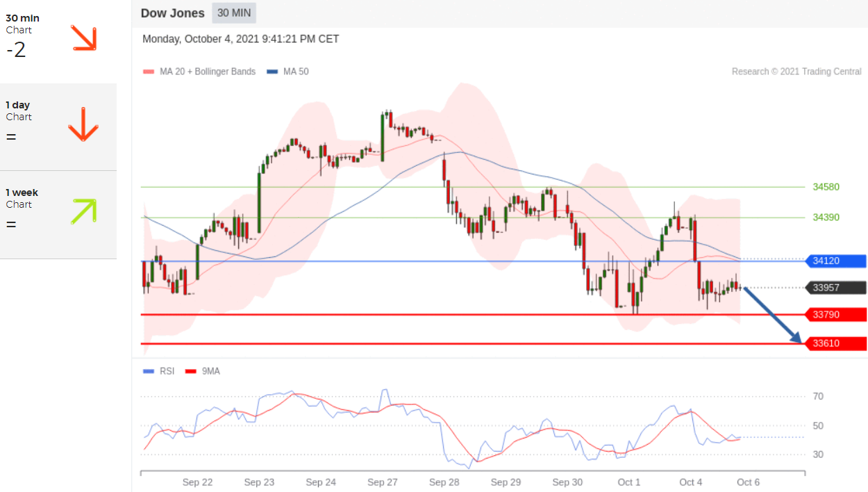Click the 'Oct 6' date axis label
Image resolution: width=868 pixels, height=492 pixels.
point(748,482)
